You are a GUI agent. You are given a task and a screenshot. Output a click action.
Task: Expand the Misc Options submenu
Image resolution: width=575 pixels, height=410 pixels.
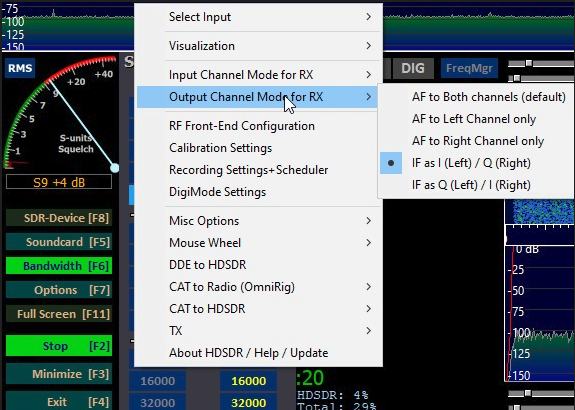coord(258,221)
